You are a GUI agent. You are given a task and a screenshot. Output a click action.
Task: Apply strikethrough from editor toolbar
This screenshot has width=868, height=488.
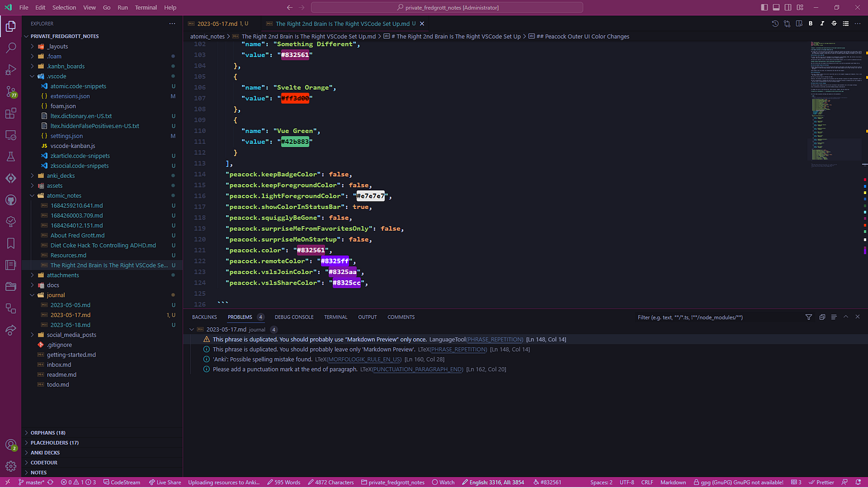[834, 24]
